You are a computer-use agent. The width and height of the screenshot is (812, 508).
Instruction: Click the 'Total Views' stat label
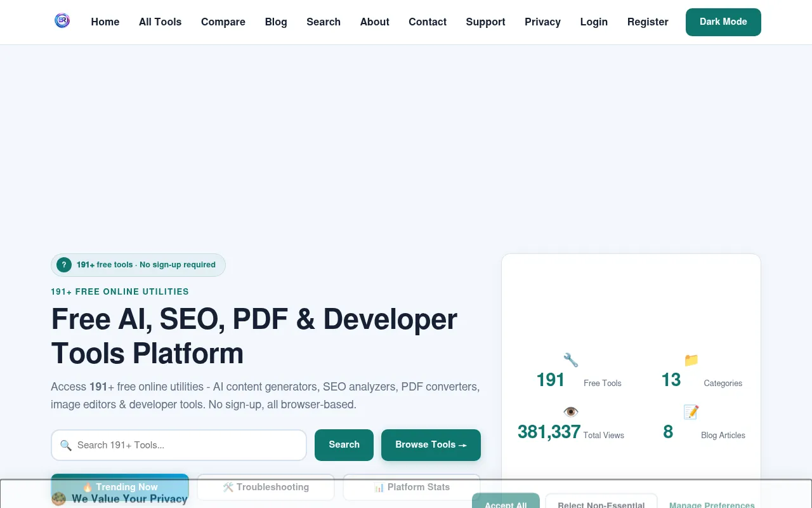pos(604,436)
